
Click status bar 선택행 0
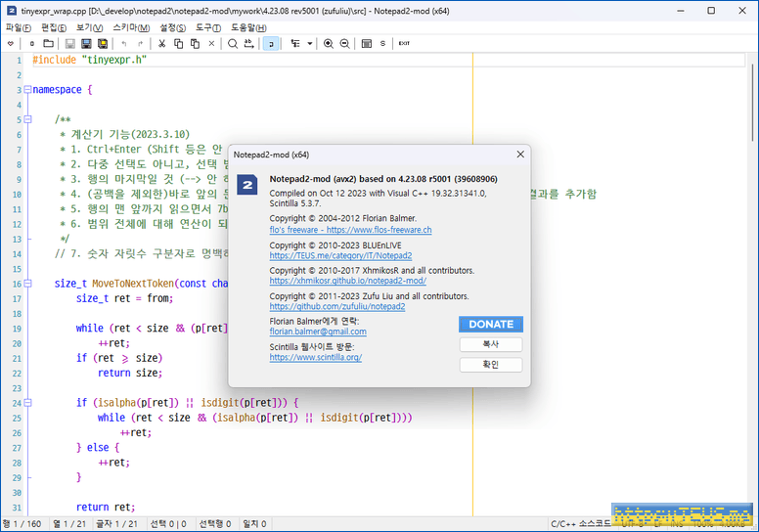pos(215,524)
